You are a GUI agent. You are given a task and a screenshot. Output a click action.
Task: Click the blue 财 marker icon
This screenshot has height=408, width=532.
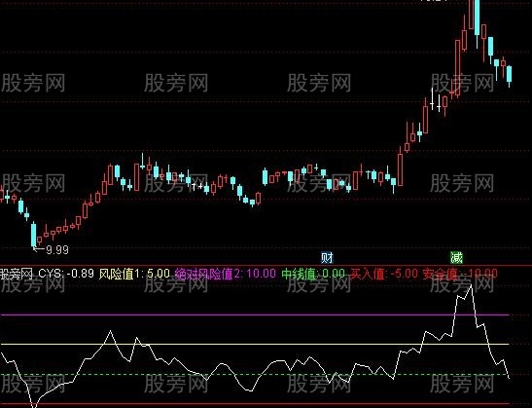pyautogui.click(x=328, y=258)
